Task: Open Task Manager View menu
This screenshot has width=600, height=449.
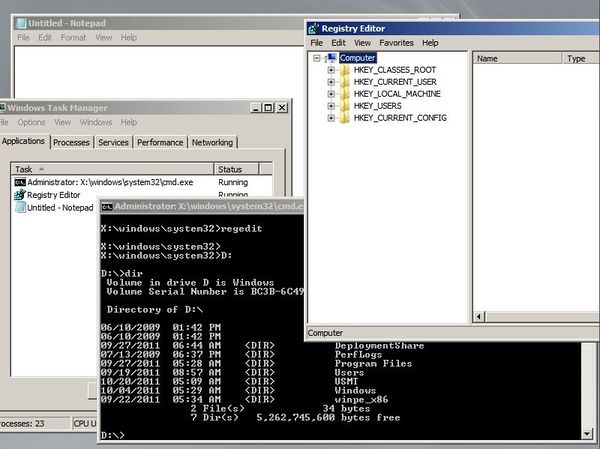Action: (x=62, y=122)
